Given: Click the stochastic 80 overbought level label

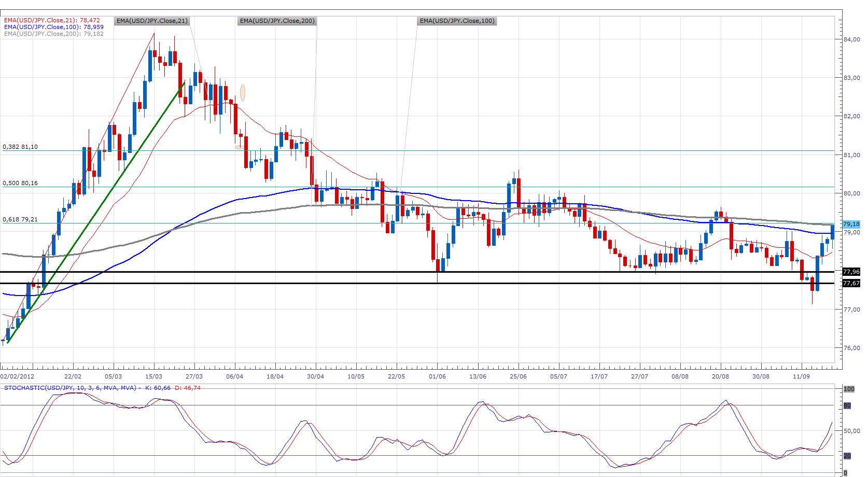Looking at the screenshot, I should click(847, 406).
